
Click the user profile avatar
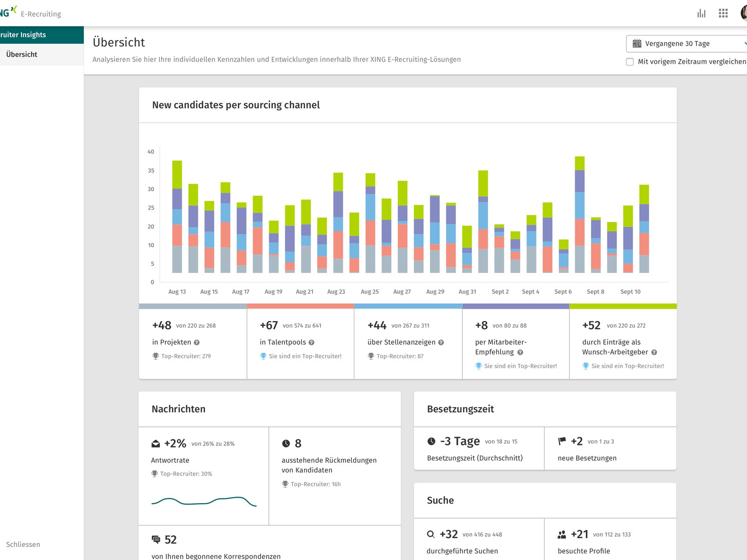pyautogui.click(x=744, y=14)
